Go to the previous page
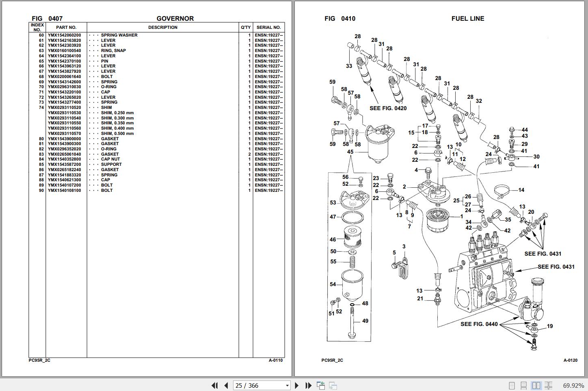The width and height of the screenshot is (588, 391). point(226,385)
